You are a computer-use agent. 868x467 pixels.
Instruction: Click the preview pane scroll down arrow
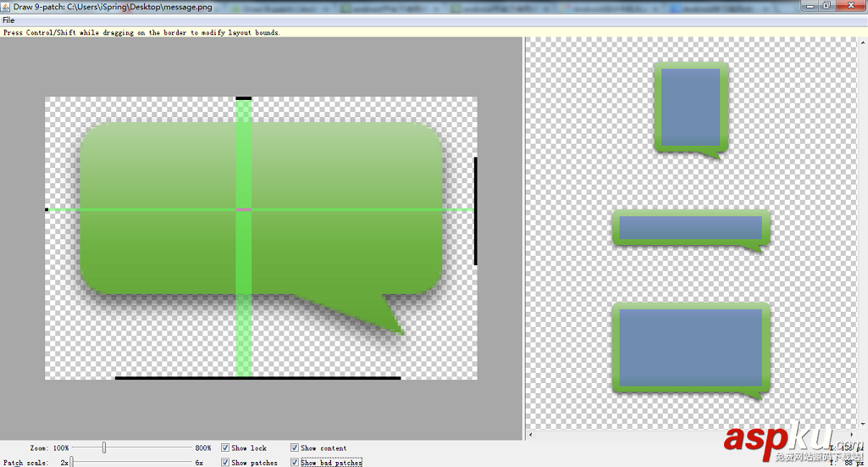tap(864, 425)
